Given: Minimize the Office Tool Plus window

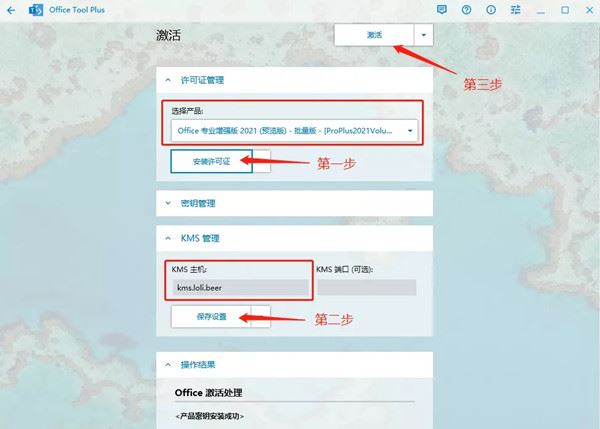Looking at the screenshot, I should point(539,10).
